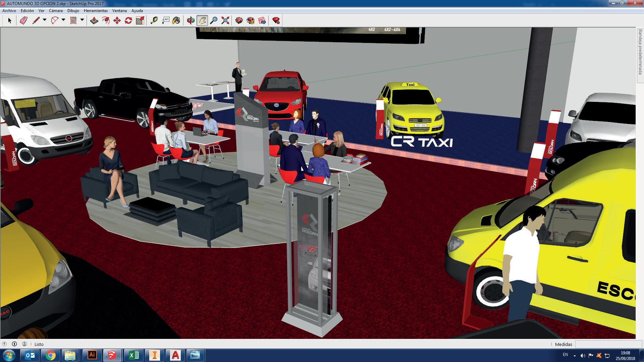Click the Medidas input field
This screenshot has height=362, width=644.
point(608,344)
